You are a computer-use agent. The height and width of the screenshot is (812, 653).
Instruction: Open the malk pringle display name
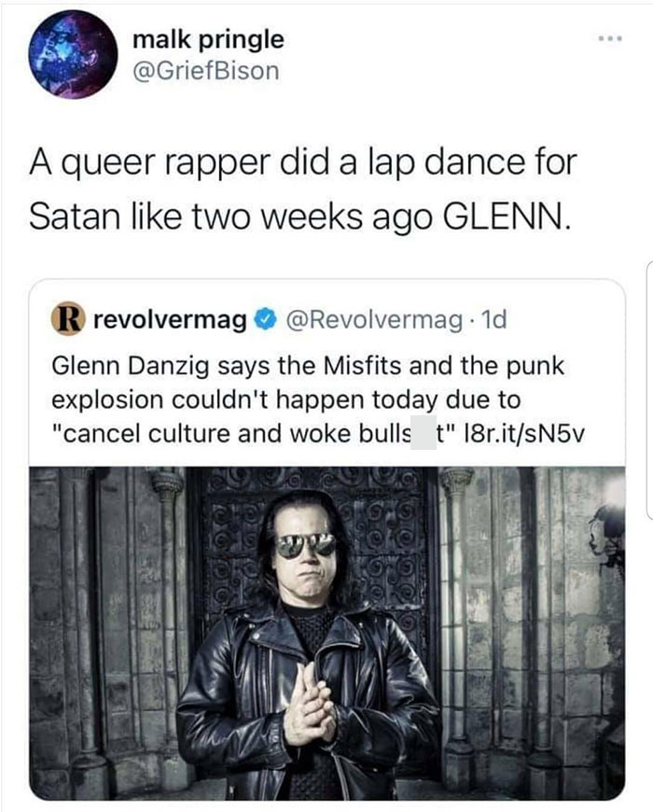click(x=208, y=39)
